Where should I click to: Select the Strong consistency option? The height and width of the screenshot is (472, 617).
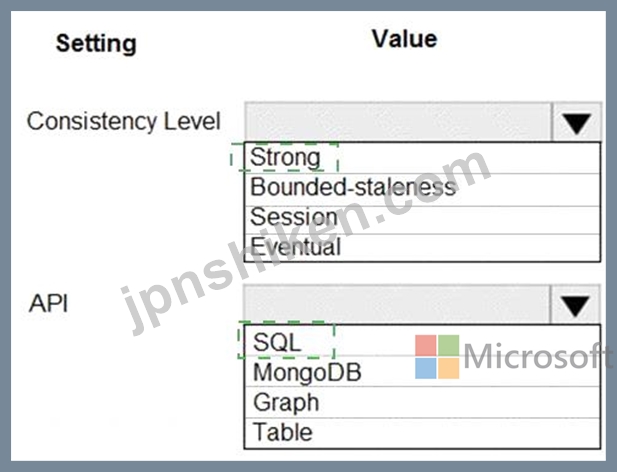422,158
